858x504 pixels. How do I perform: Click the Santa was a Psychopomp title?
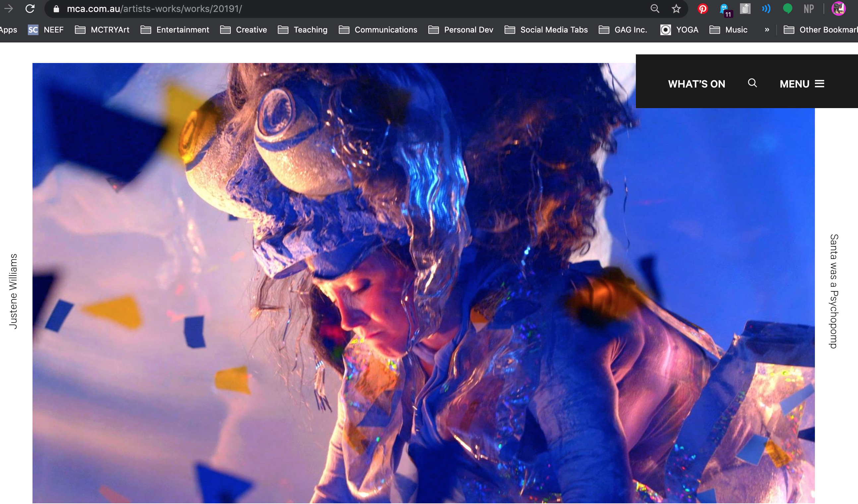[x=833, y=291]
